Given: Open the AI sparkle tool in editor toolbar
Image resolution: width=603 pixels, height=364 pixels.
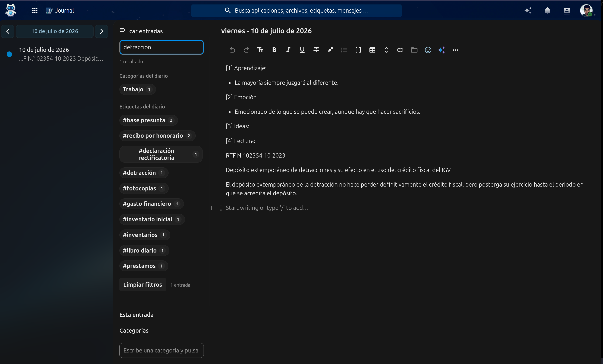Looking at the screenshot, I should [442, 50].
